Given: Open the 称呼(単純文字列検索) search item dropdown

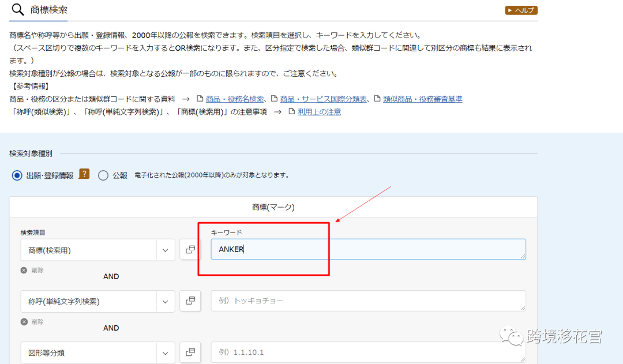Looking at the screenshot, I should [x=97, y=301].
